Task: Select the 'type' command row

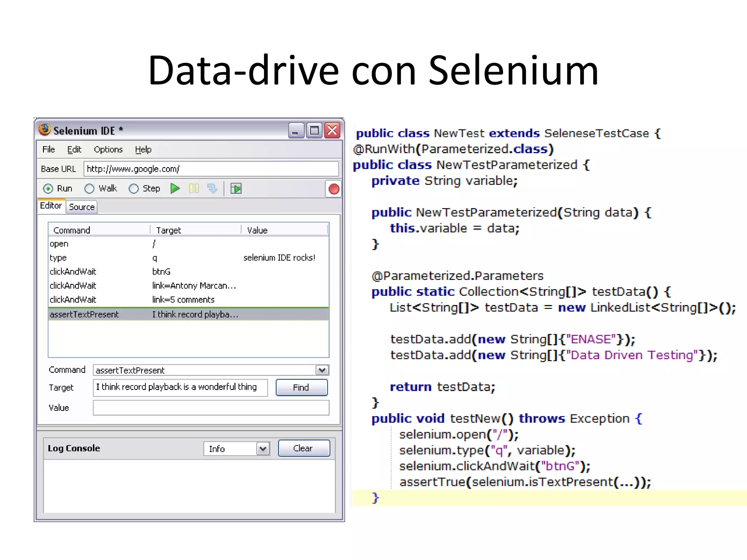Action: coord(189,258)
